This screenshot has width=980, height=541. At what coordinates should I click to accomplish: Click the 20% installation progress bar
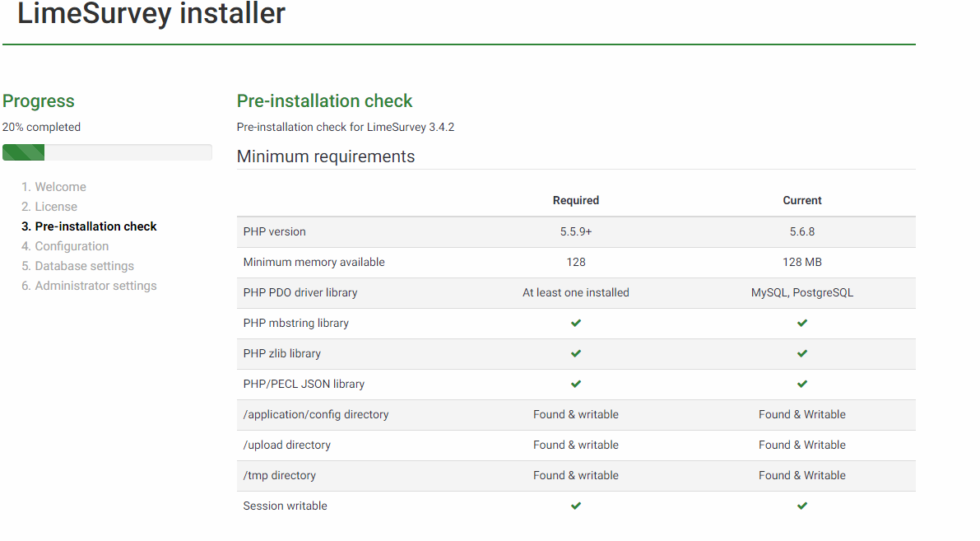(107, 152)
